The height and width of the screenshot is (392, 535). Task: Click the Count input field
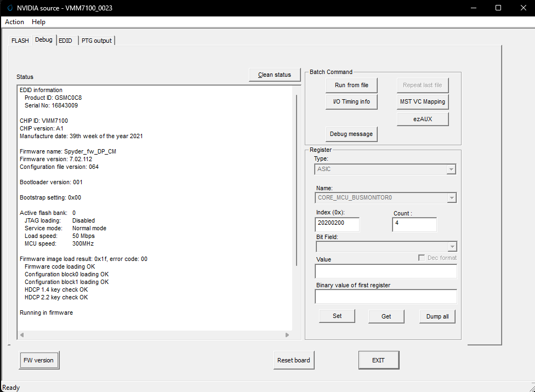click(x=414, y=224)
